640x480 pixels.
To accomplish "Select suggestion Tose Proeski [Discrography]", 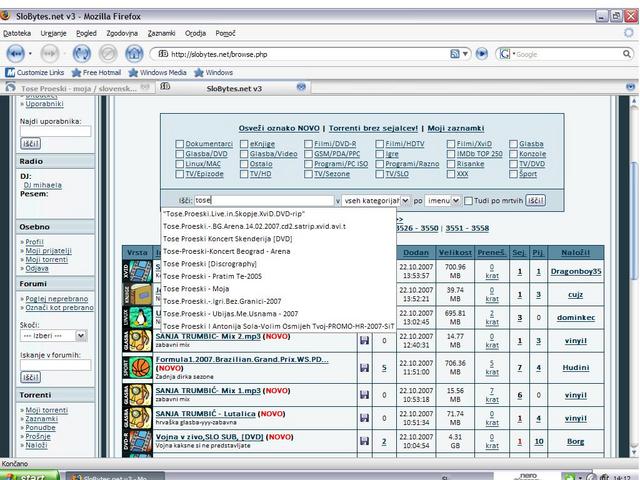I will coord(210,264).
